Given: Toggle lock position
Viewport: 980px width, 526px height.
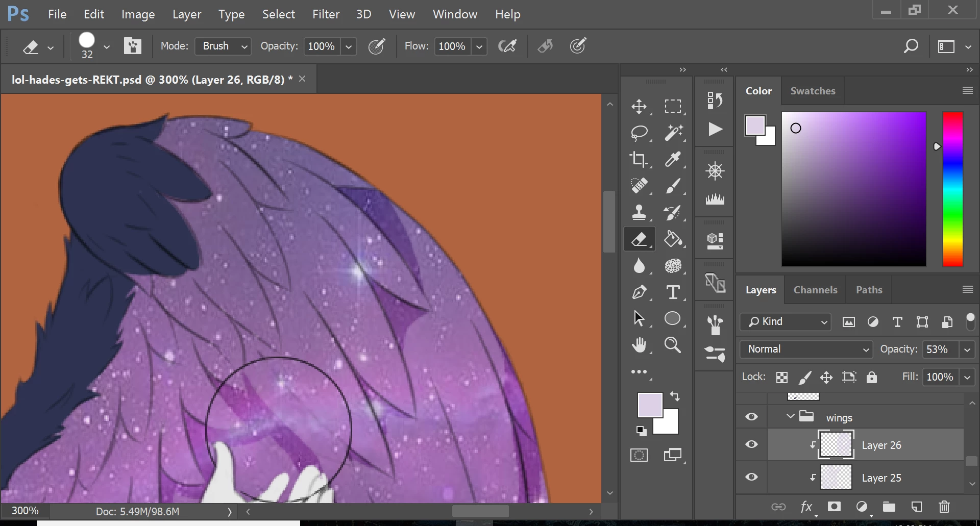Looking at the screenshot, I should 826,377.
